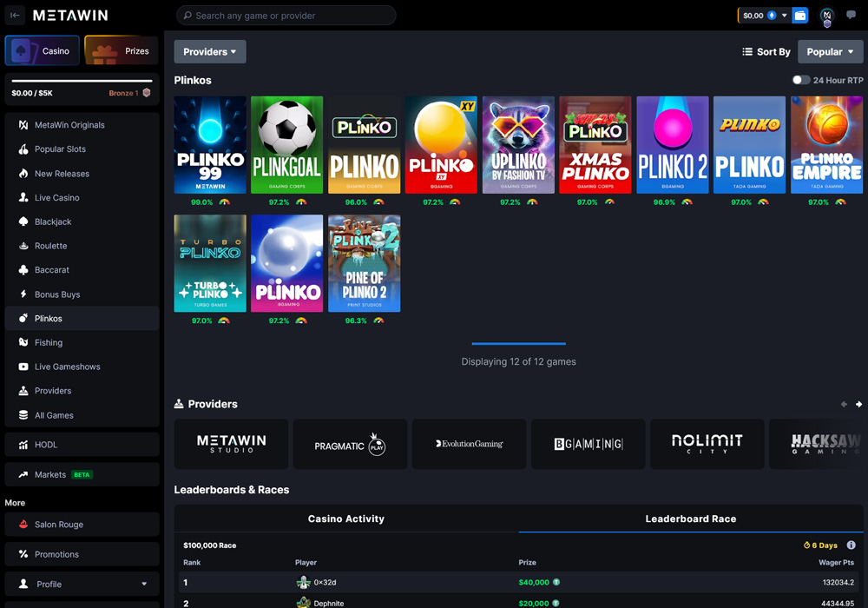The image size is (868, 608).
Task: Click the Popular Slots cherry icon
Action: coord(23,149)
